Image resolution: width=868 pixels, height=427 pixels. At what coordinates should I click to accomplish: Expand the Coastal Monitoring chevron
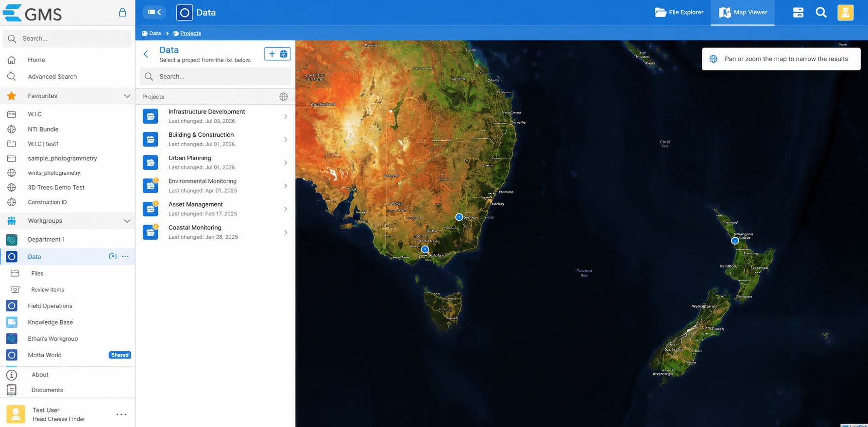coord(286,232)
